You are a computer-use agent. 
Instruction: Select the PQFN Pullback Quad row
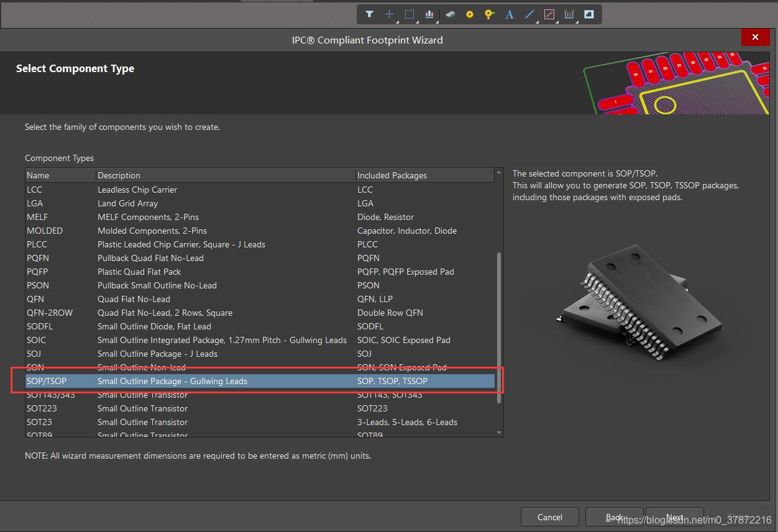(260, 258)
